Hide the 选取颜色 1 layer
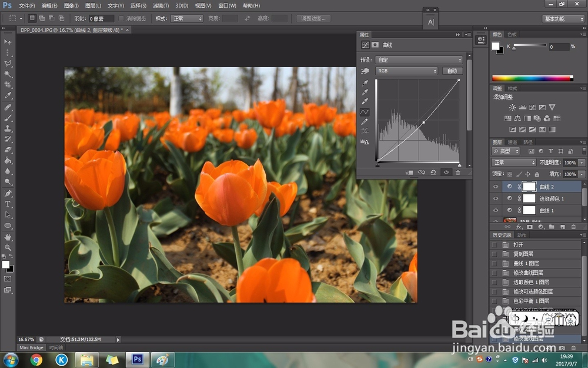 (496, 198)
